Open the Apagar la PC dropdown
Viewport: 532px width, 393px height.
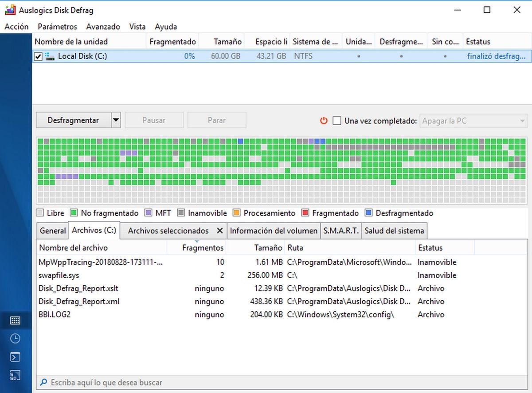coord(473,121)
